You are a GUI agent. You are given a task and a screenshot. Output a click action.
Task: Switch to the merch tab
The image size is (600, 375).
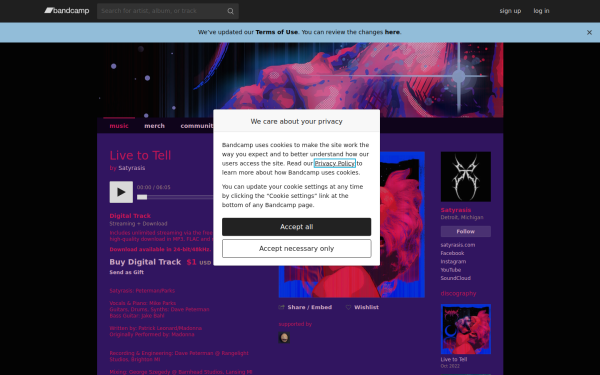[155, 126]
